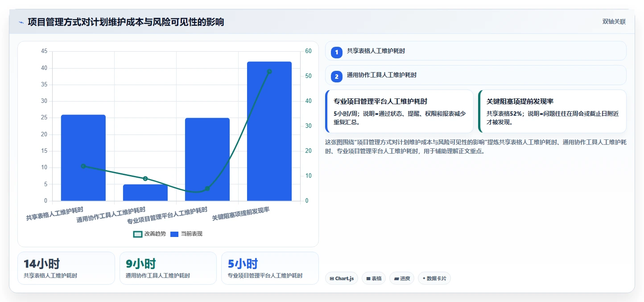Click the tallest bar 关键阻塞项提前发现率
The width and height of the screenshot is (644, 302).
point(269,131)
